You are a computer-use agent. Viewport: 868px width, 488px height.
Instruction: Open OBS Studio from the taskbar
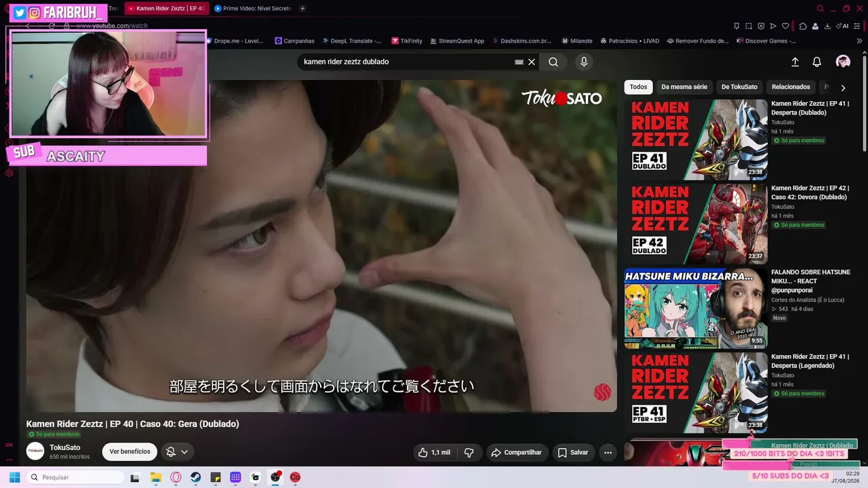click(x=275, y=477)
